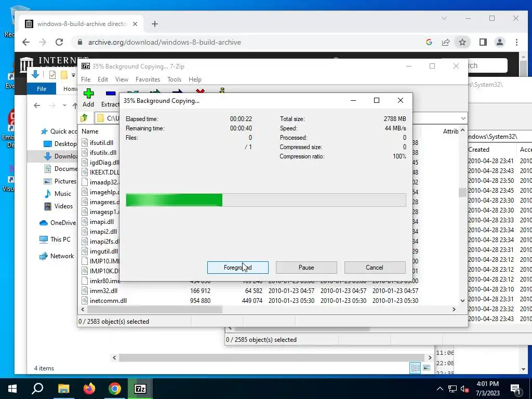The image size is (532, 399).
Task: Open the Chrome three-dot menu
Action: 516,42
